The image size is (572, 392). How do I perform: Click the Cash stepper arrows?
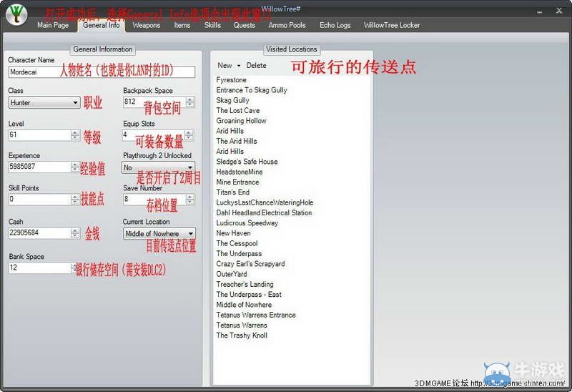pyautogui.click(x=75, y=233)
